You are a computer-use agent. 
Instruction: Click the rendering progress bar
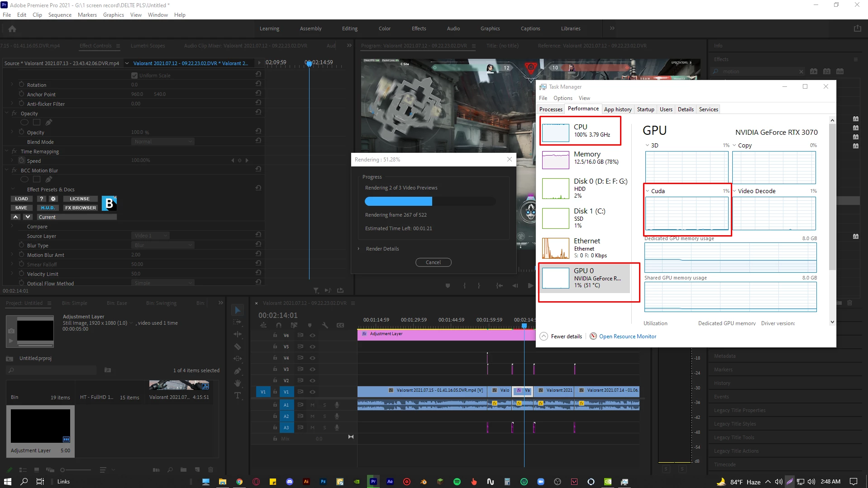coord(430,201)
